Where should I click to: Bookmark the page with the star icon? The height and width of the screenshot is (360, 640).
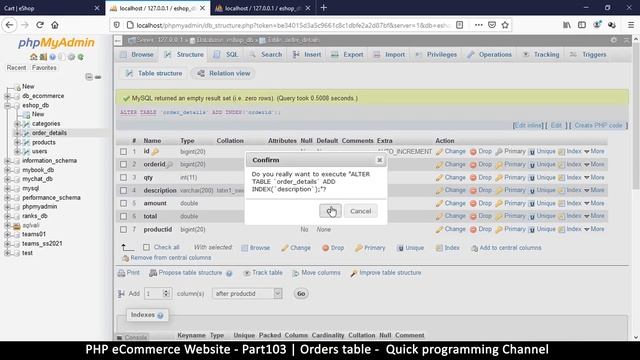pyautogui.click(x=505, y=25)
